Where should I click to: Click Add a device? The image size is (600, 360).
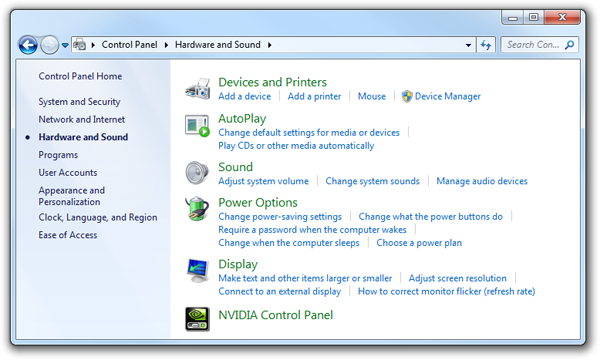click(x=245, y=96)
